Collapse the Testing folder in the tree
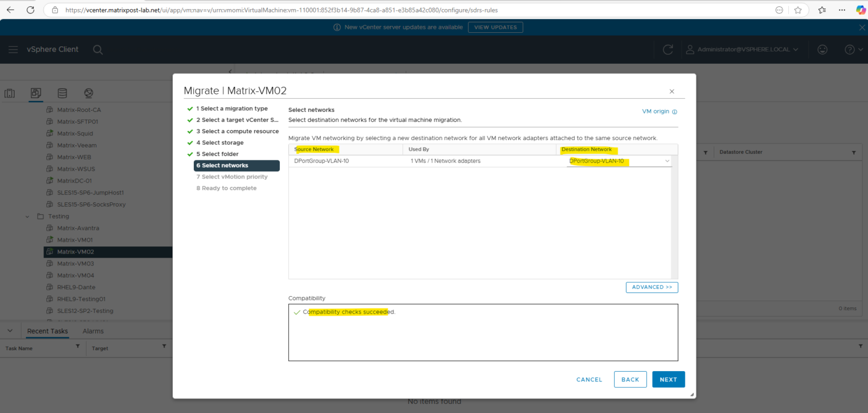The width and height of the screenshot is (868, 413). pos(27,216)
